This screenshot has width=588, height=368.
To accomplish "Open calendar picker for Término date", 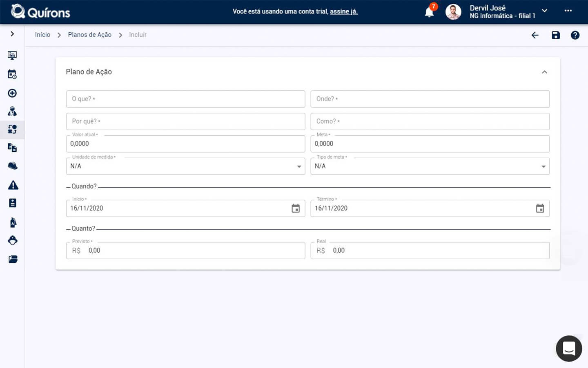I will click(x=540, y=209).
